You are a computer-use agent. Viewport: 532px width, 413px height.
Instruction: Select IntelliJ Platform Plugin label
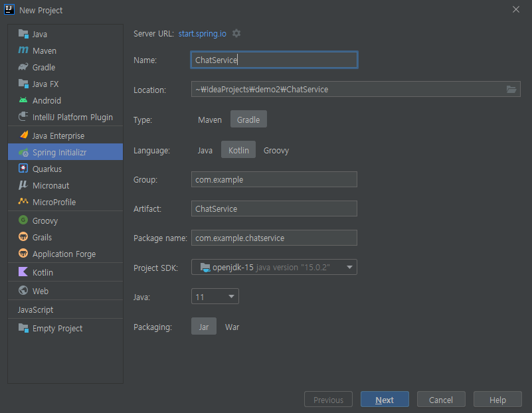point(72,117)
